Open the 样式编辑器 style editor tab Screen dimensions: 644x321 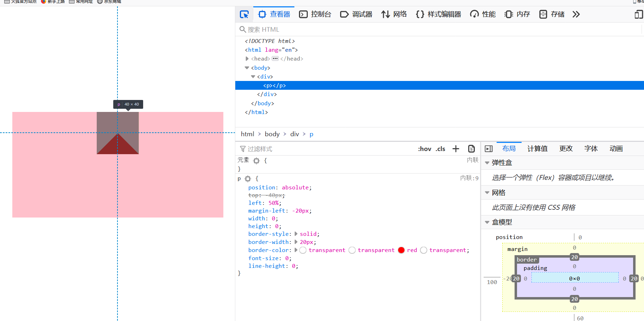pyautogui.click(x=438, y=14)
